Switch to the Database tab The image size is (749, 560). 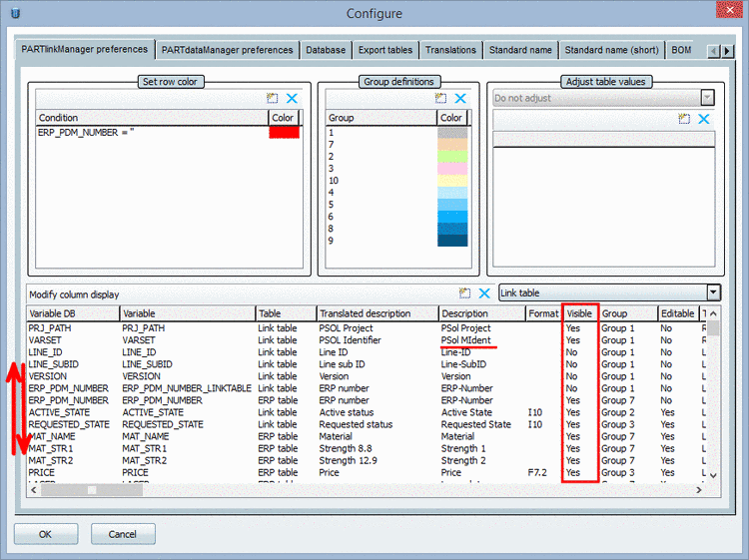(x=326, y=50)
